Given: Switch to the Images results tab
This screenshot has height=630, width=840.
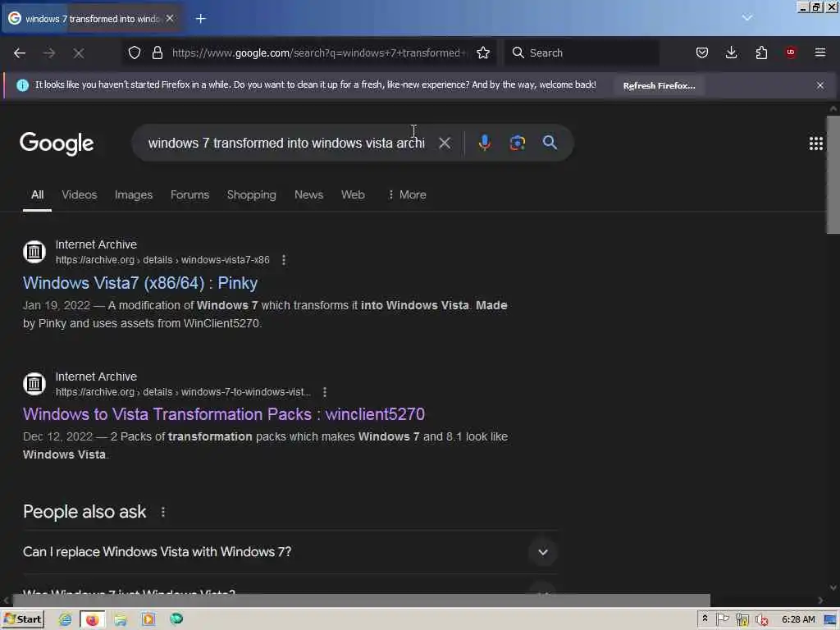Looking at the screenshot, I should click(x=134, y=195).
